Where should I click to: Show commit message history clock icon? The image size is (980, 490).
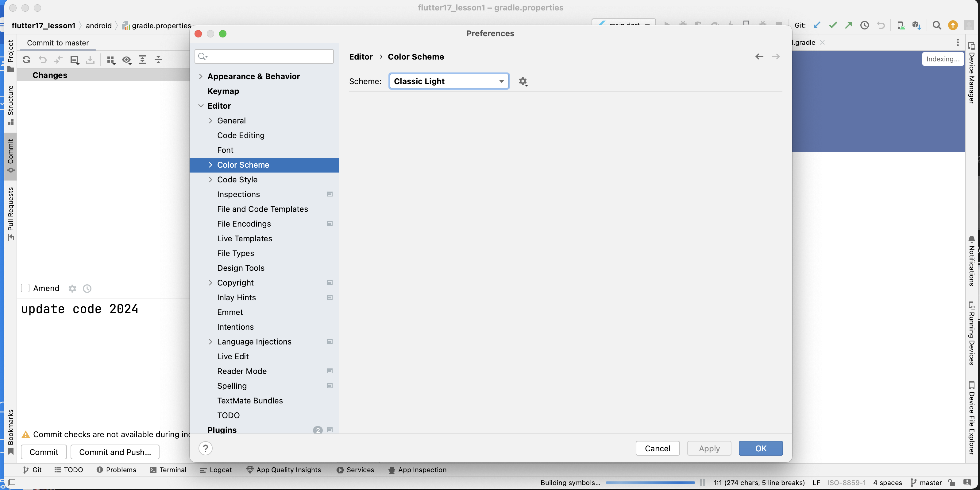point(87,289)
